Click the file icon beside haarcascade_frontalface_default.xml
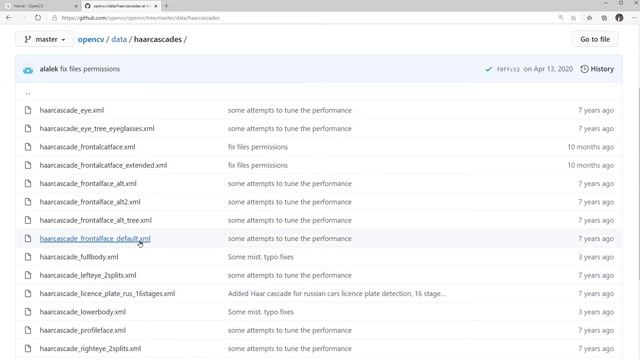Screen dimensions: 640x360 (x=28, y=239)
